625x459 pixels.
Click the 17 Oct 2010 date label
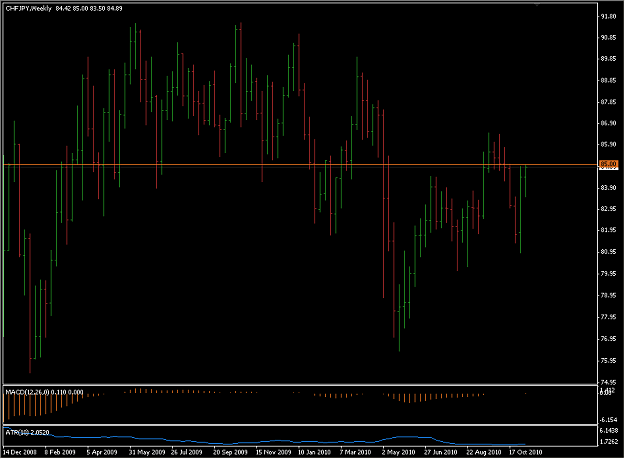(x=526, y=452)
